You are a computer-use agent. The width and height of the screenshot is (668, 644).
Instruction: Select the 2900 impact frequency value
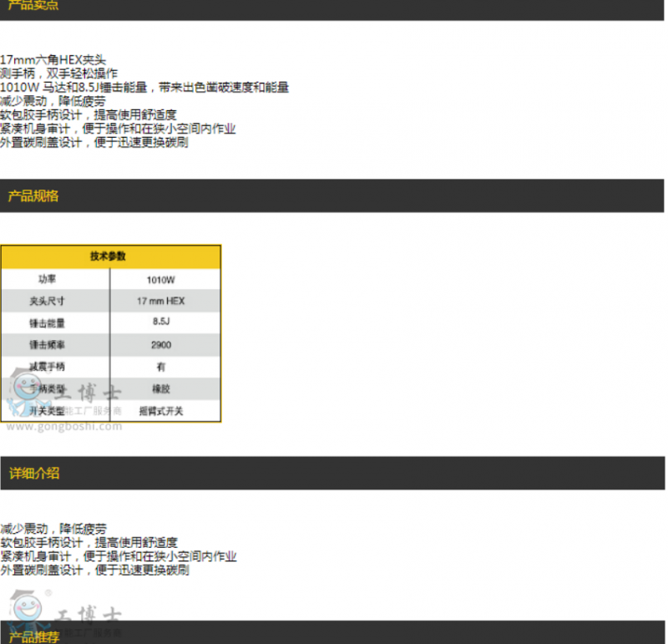pos(160,344)
